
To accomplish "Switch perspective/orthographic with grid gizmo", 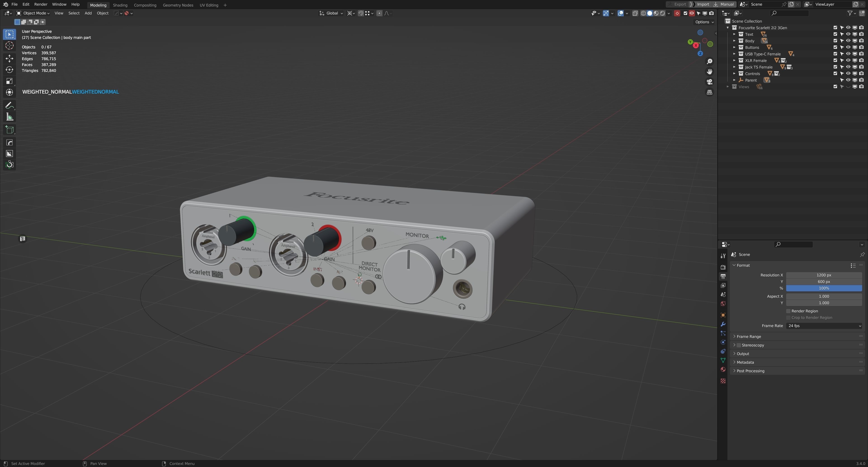I will pyautogui.click(x=709, y=92).
